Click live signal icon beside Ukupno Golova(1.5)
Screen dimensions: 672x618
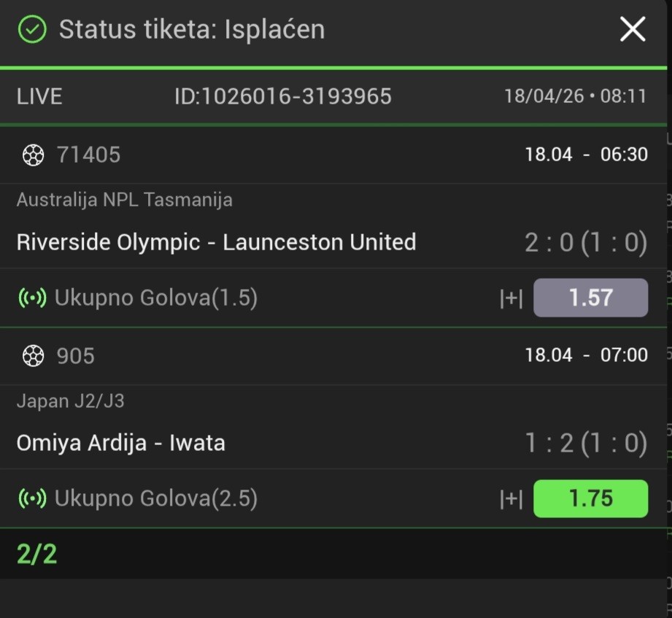[32, 298]
